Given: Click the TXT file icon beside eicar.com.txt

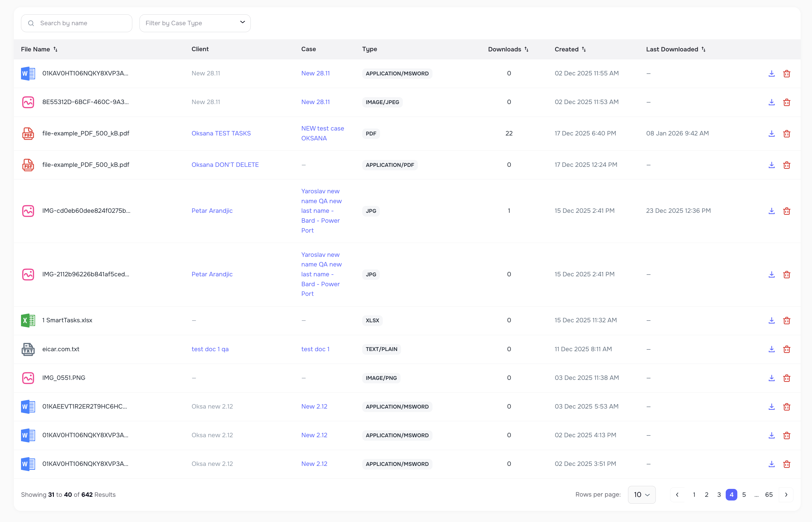Looking at the screenshot, I should (28, 349).
